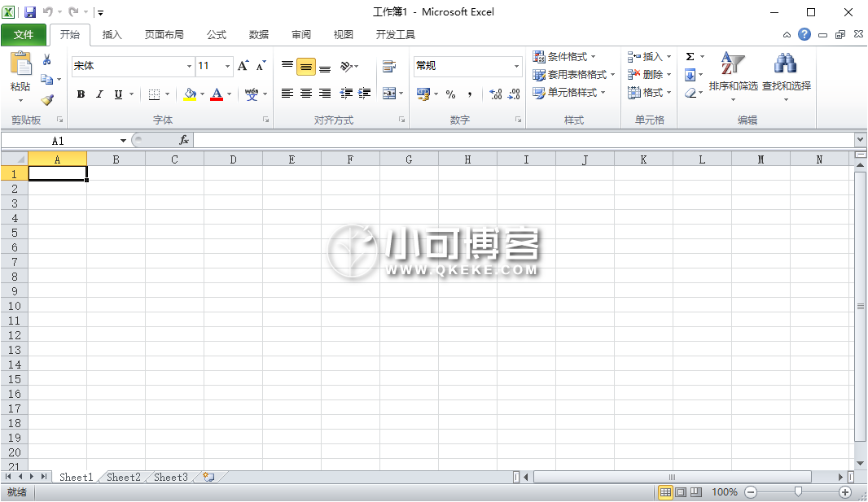Apply comma style number format
The width and height of the screenshot is (868, 502).
coord(470,94)
